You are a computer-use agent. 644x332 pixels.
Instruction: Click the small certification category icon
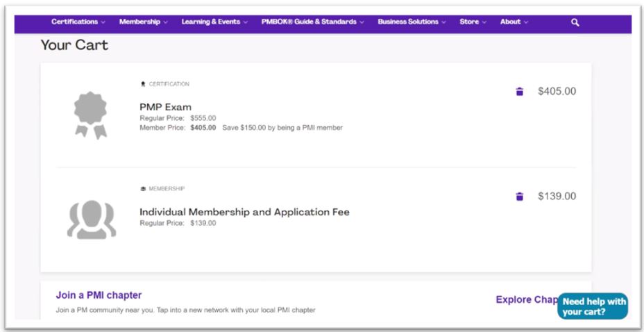tap(143, 84)
